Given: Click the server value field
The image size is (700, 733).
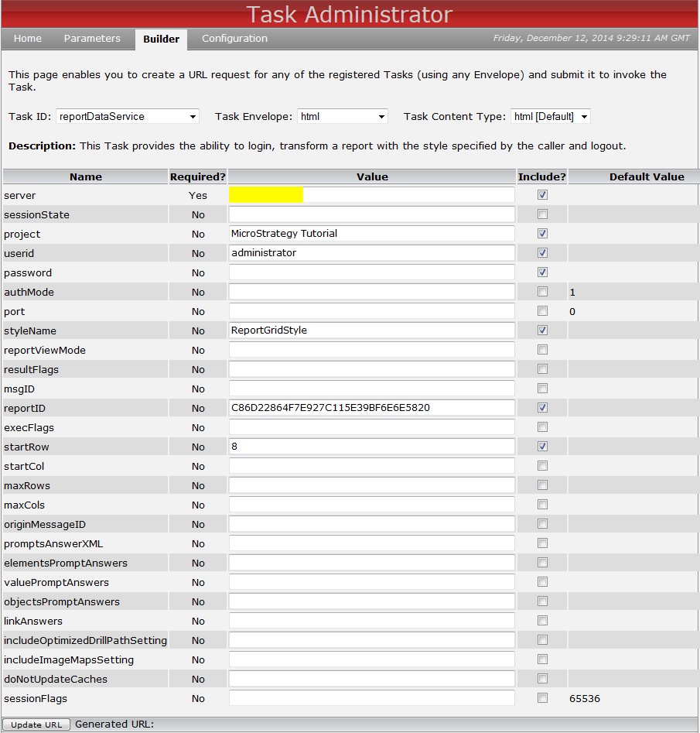Looking at the screenshot, I should [x=371, y=195].
